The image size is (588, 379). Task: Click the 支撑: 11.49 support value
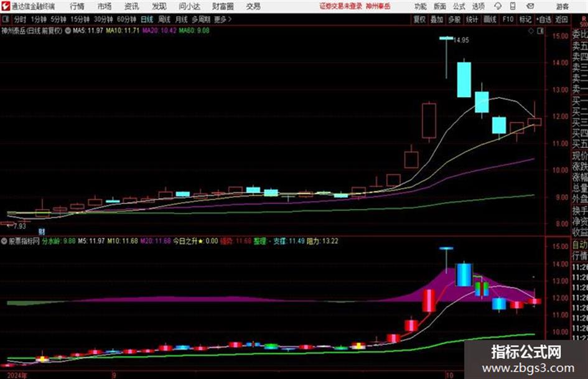[289, 241]
